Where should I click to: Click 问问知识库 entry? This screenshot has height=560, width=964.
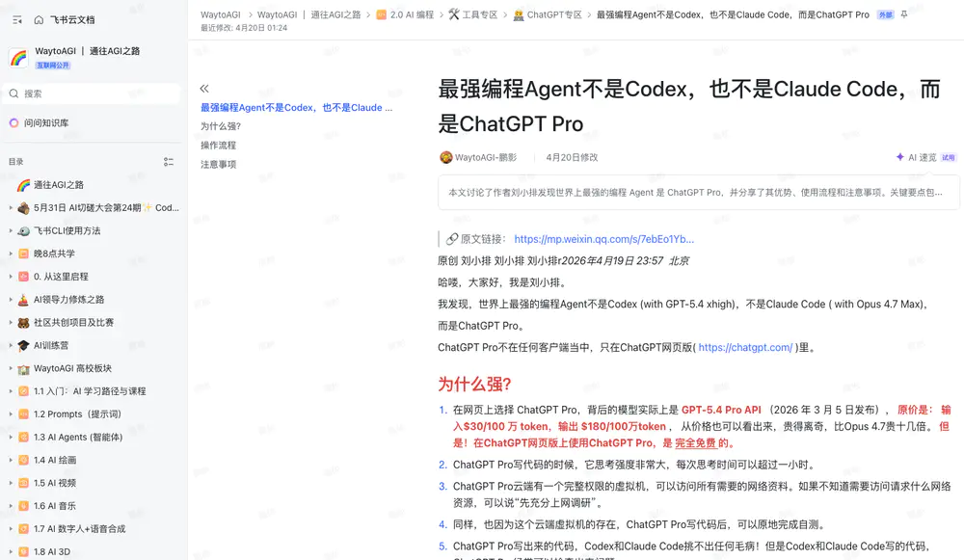tap(46, 123)
